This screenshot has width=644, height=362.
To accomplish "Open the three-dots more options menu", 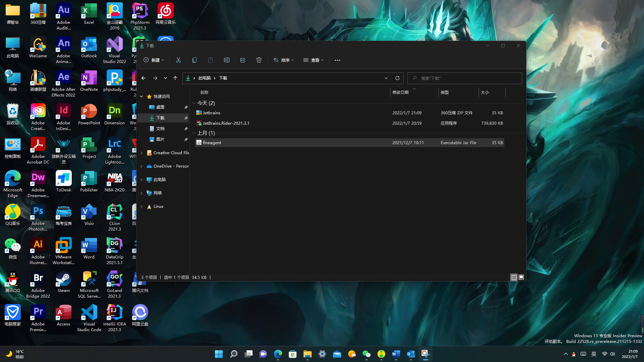I will (337, 60).
